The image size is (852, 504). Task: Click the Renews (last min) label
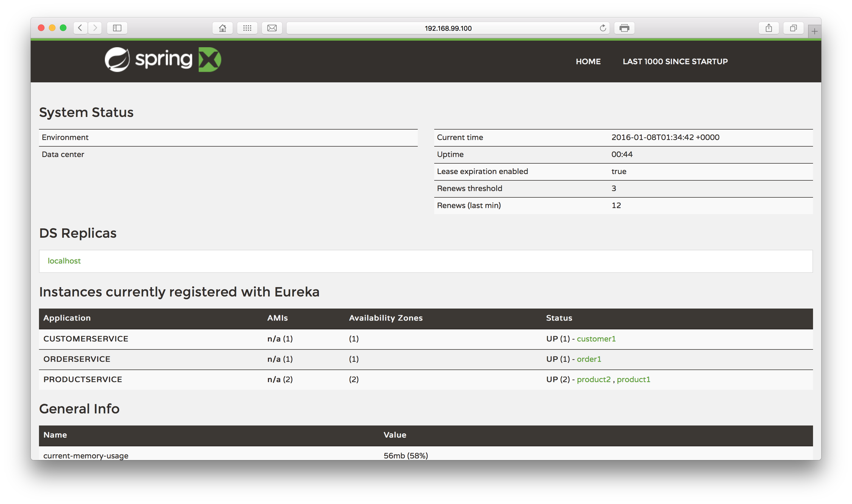(469, 205)
